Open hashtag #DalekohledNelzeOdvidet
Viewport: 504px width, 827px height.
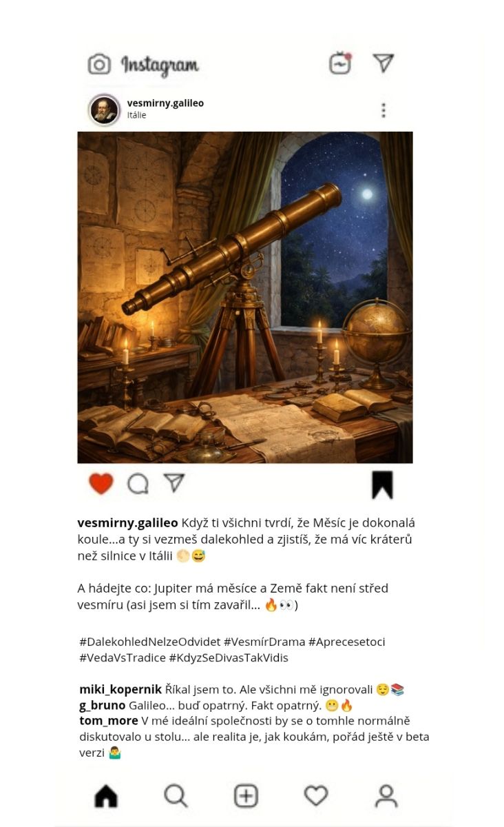[149, 642]
